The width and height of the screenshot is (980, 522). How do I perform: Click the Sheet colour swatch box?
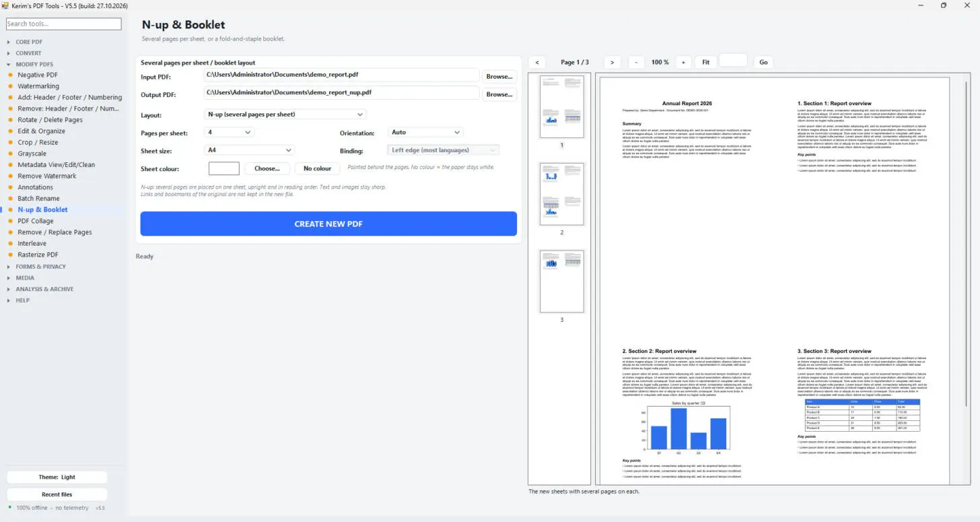(x=224, y=168)
